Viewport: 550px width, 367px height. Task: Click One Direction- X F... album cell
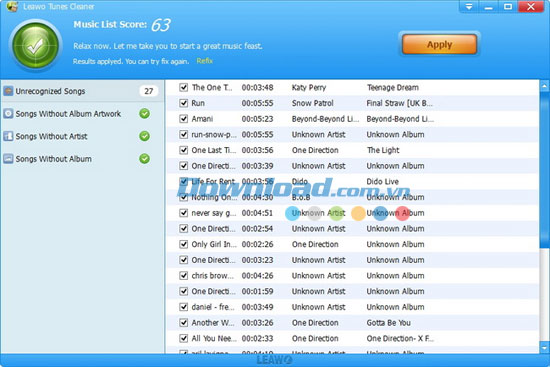point(400,338)
